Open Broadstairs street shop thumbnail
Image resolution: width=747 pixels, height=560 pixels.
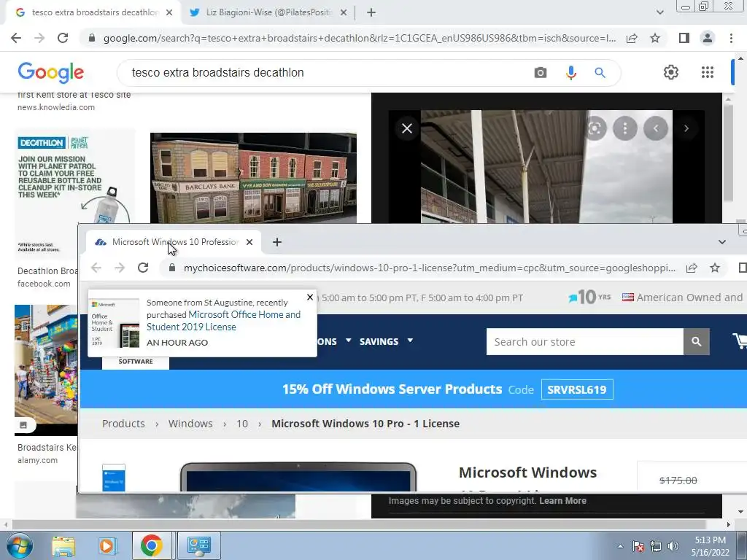click(x=46, y=370)
